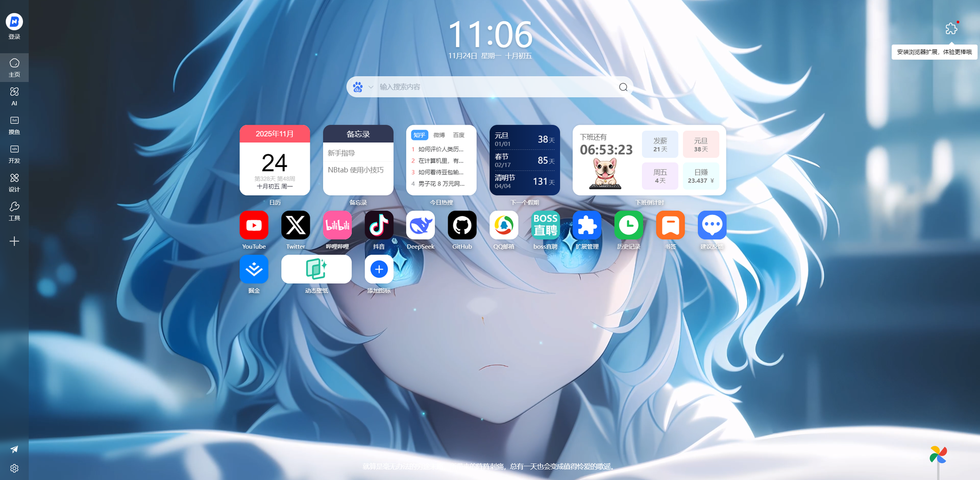Click the pinwheel wallpaper switcher icon
The width and height of the screenshot is (980, 480).
click(x=938, y=454)
